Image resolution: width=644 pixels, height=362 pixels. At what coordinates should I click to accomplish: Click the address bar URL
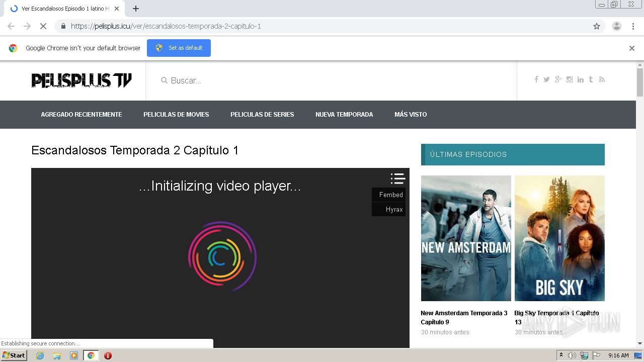click(x=166, y=26)
